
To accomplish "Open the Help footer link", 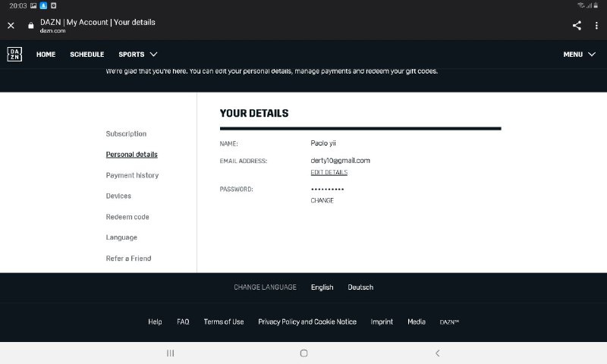I will click(x=155, y=322).
